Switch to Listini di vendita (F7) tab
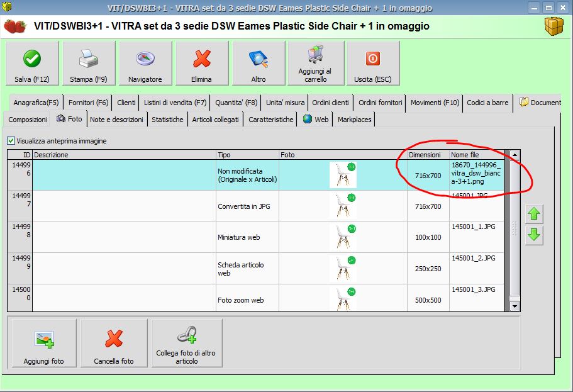The width and height of the screenshot is (573, 392). click(x=175, y=103)
